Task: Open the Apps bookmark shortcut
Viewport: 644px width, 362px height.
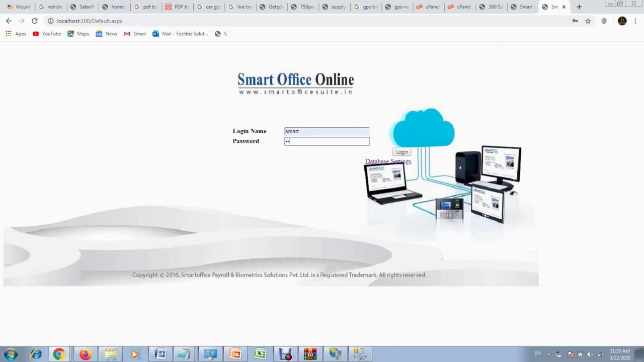Action: point(16,34)
